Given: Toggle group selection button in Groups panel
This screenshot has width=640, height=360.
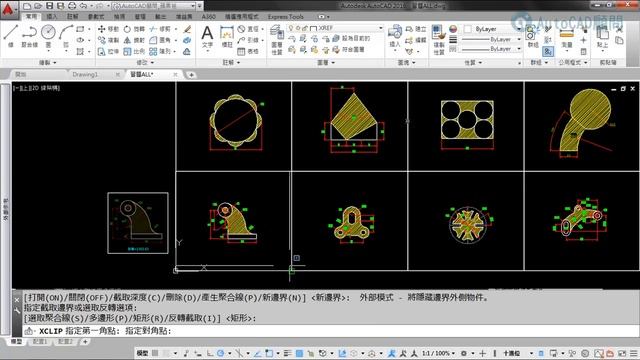Looking at the screenshot, I should click(548, 51).
